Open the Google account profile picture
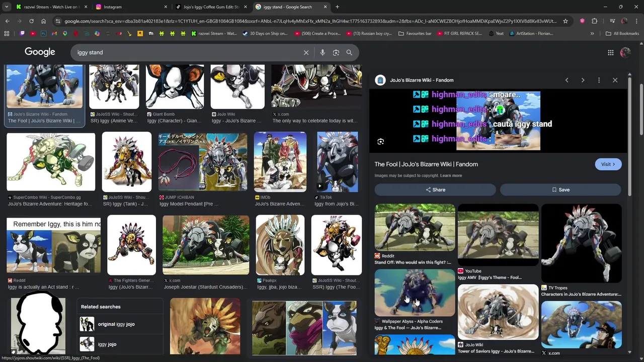This screenshot has height=362, width=644. pos(625,52)
